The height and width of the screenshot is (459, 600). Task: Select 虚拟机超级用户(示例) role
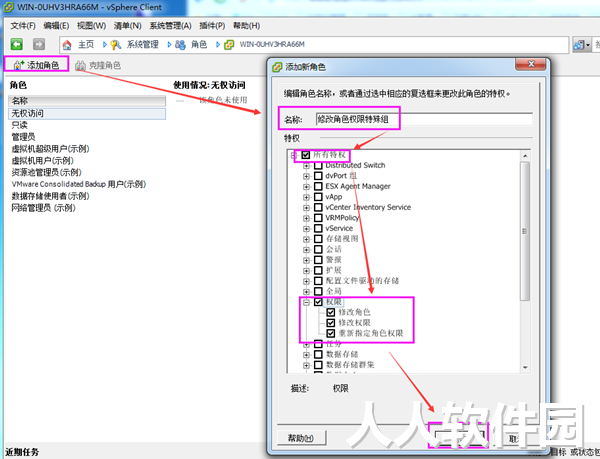click(50, 149)
